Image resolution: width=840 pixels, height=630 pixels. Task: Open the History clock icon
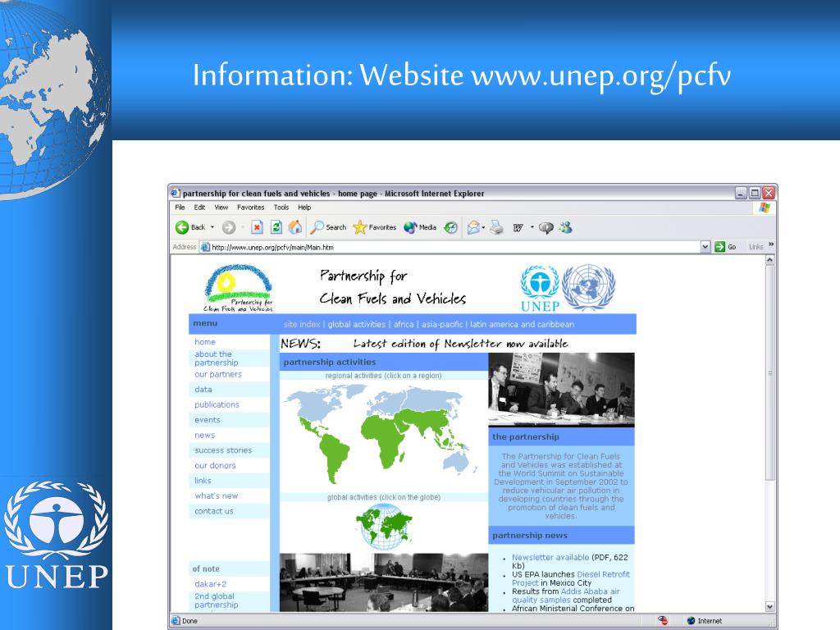pos(451,228)
